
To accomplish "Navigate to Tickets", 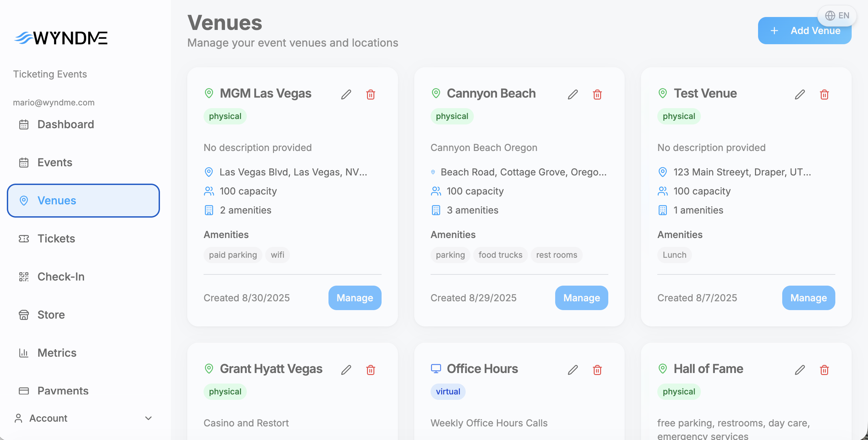I will tap(83, 239).
